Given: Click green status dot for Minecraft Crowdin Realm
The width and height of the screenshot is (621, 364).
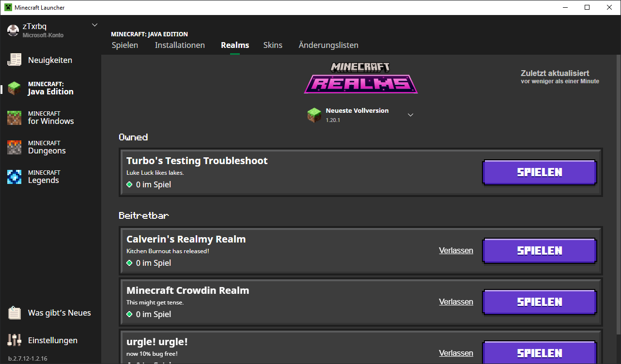Looking at the screenshot, I should point(129,314).
